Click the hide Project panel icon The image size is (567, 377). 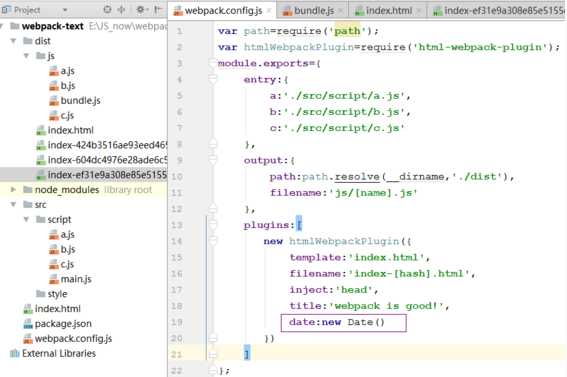(x=158, y=9)
